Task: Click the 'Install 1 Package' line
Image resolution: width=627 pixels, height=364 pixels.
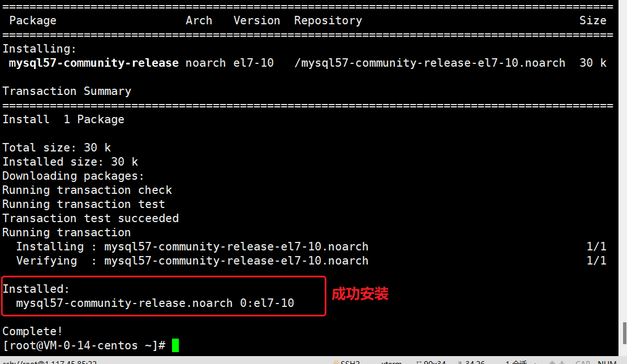Action: point(63,119)
